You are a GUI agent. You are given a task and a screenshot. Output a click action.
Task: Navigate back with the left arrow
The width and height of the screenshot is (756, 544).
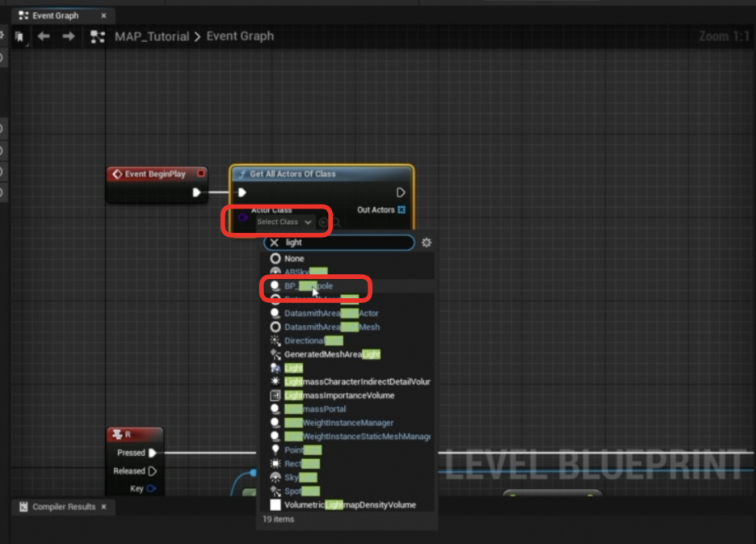coord(44,36)
